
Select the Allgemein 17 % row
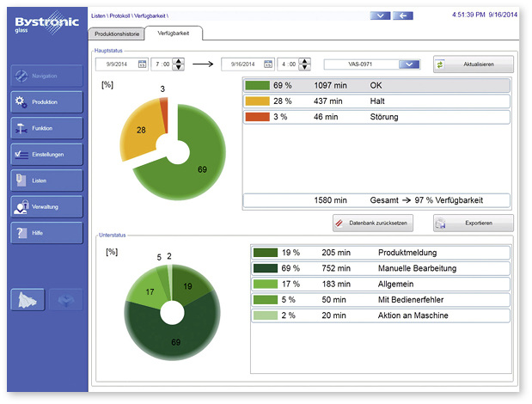[381, 284]
